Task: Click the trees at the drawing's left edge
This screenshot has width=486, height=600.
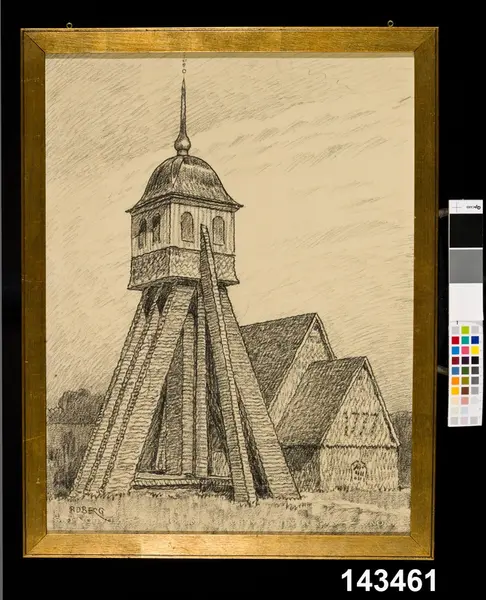Action: click(75, 408)
